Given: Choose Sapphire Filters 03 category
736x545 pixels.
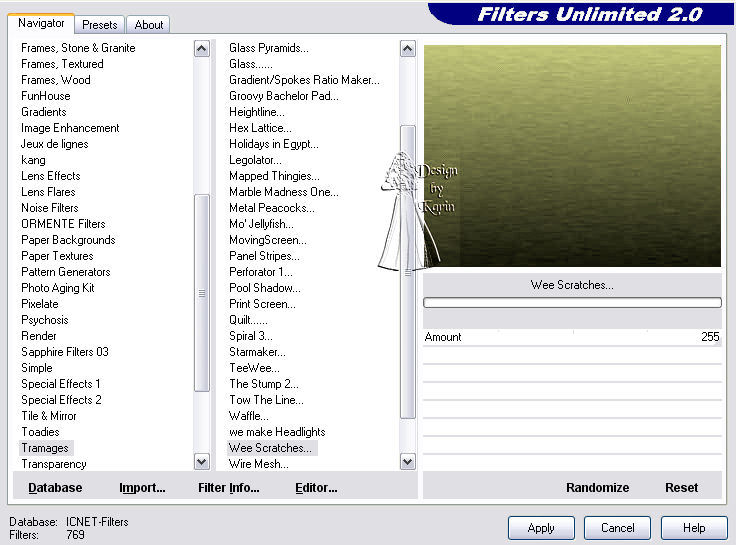Looking at the screenshot, I should pyautogui.click(x=65, y=352).
